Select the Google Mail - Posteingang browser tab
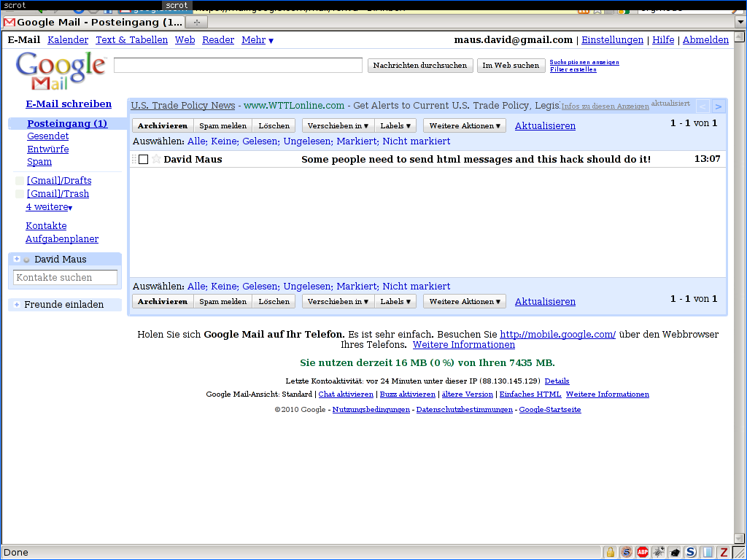This screenshot has width=747, height=560. pos(93,23)
